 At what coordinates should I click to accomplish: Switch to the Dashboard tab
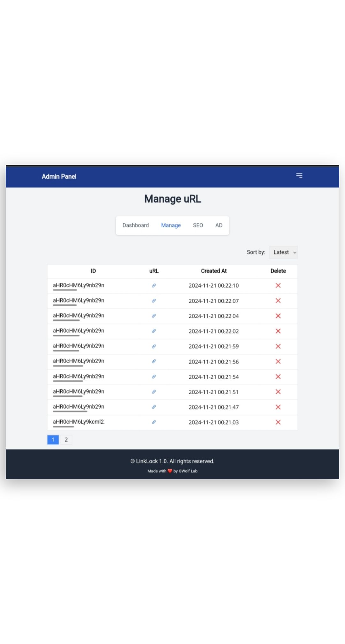(136, 225)
